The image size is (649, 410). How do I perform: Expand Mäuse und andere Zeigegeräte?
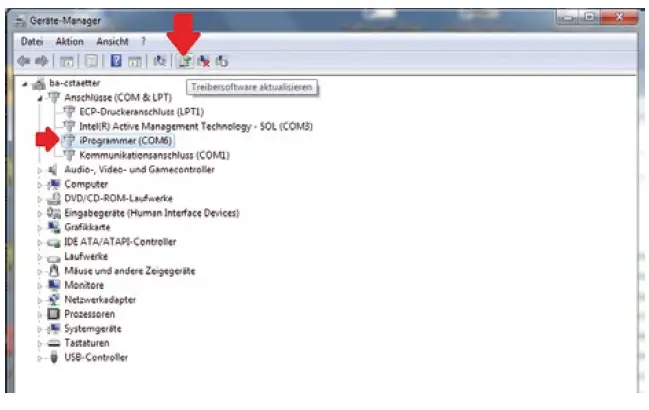(40, 271)
